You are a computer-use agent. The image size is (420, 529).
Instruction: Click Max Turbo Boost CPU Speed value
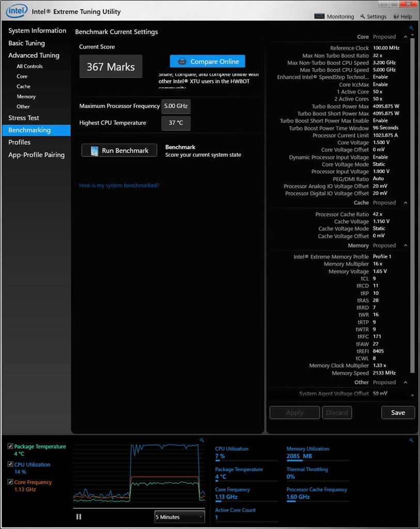[384, 70]
